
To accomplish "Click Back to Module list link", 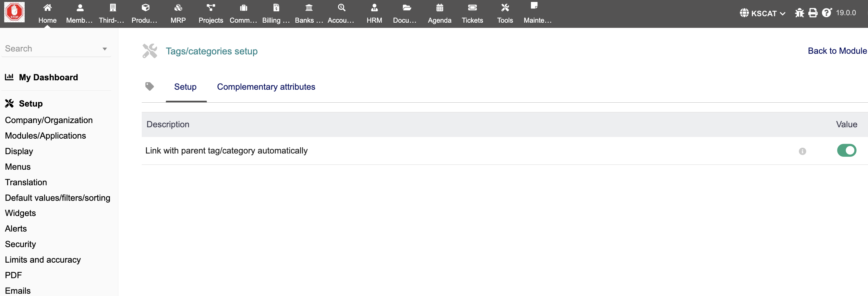I will pyautogui.click(x=837, y=51).
